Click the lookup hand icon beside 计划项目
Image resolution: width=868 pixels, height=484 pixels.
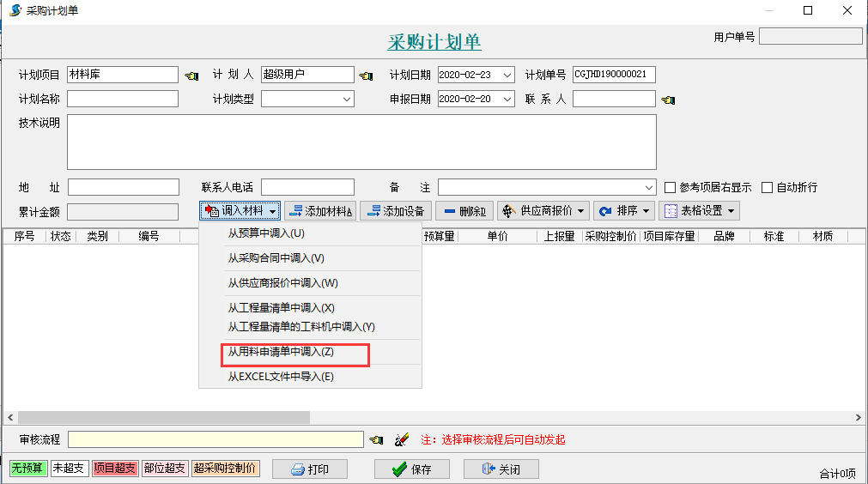(x=191, y=76)
